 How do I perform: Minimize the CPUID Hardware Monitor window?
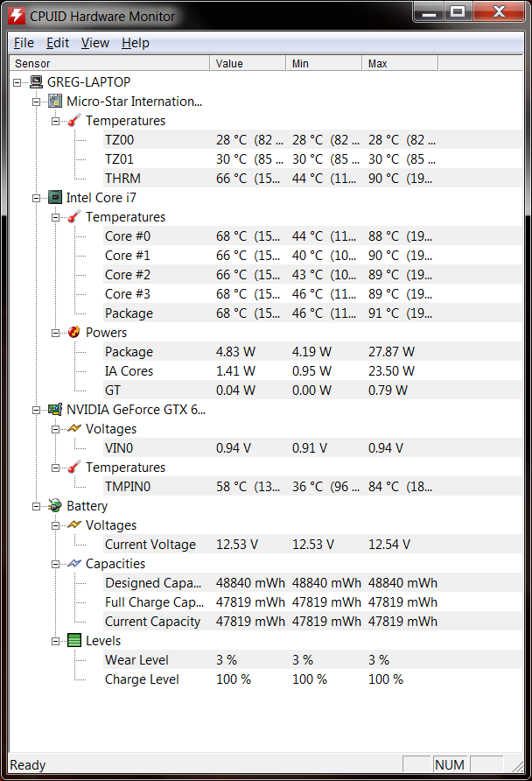coord(429,11)
